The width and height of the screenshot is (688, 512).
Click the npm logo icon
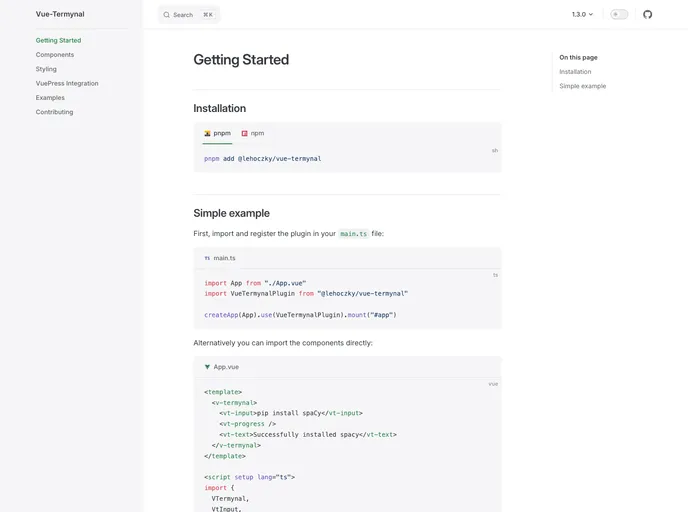tap(244, 133)
